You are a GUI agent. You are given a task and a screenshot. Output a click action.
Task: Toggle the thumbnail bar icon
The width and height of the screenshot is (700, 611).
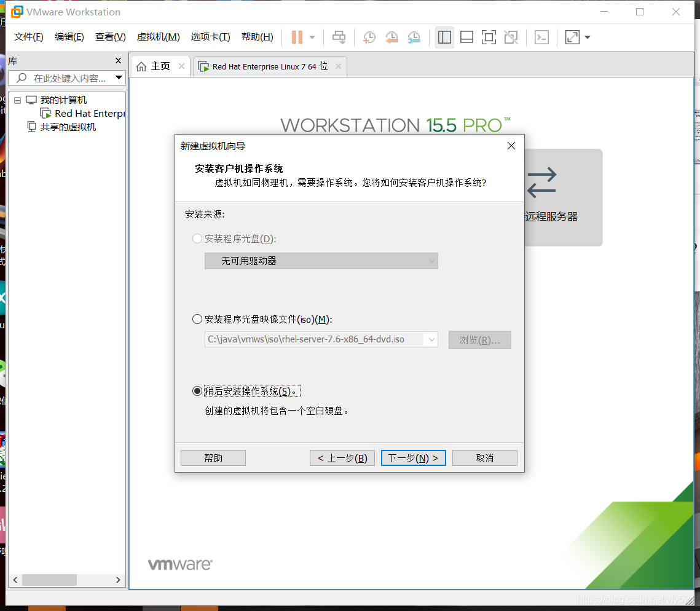[466, 37]
